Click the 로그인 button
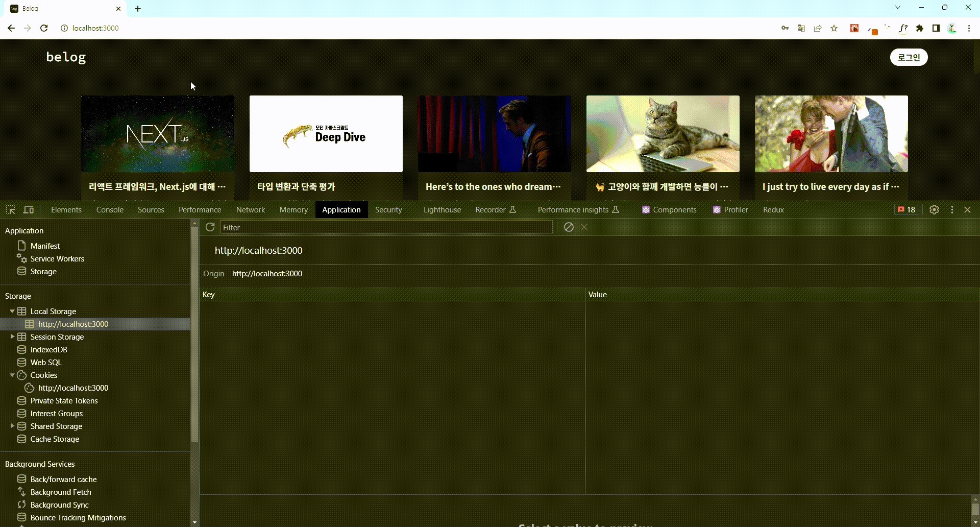 [x=909, y=57]
